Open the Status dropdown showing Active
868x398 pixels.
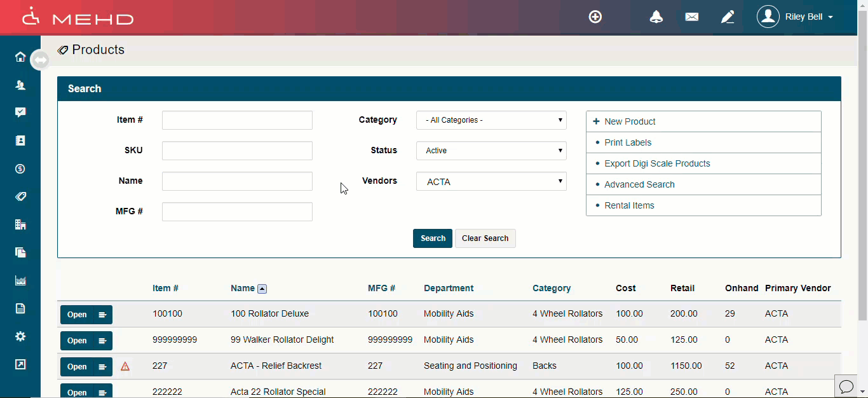point(491,151)
